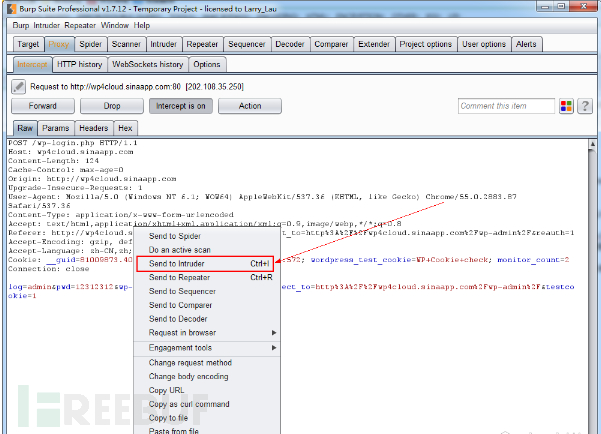
Task: Click the 'Upgrade-Insecure-Requests: 1' line
Action: coord(75,188)
